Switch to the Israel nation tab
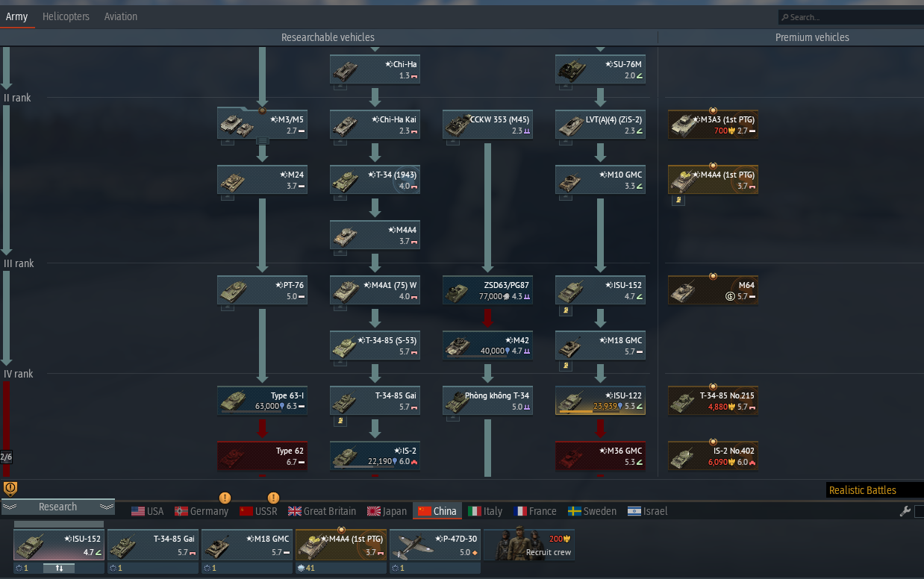The height and width of the screenshot is (579, 924). 647,511
